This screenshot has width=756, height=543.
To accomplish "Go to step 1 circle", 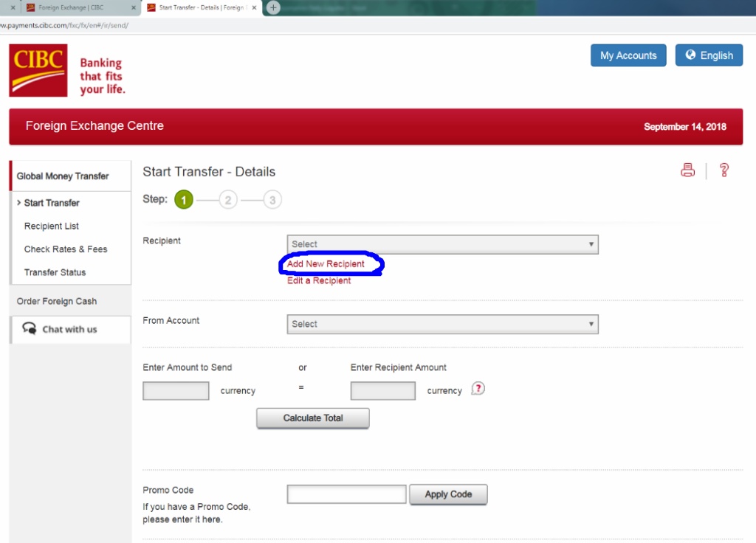I will (184, 199).
